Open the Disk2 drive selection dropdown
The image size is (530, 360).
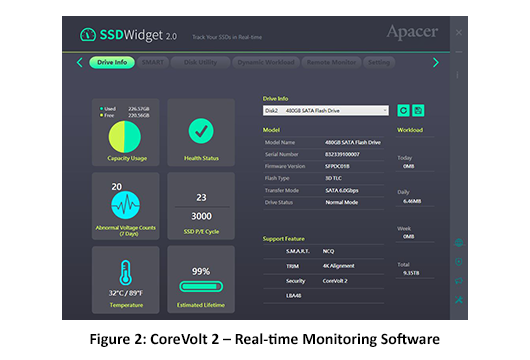(326, 111)
